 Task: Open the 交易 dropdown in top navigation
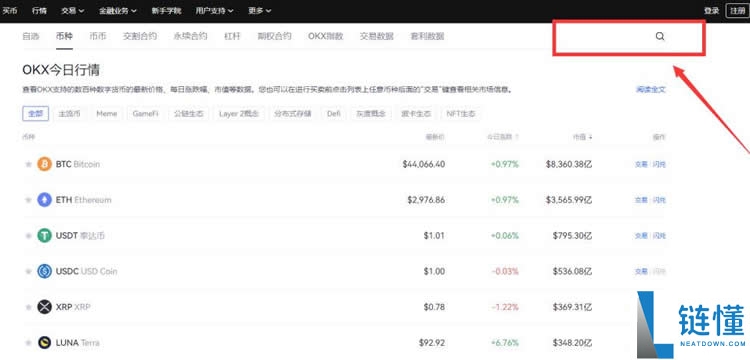tap(72, 11)
